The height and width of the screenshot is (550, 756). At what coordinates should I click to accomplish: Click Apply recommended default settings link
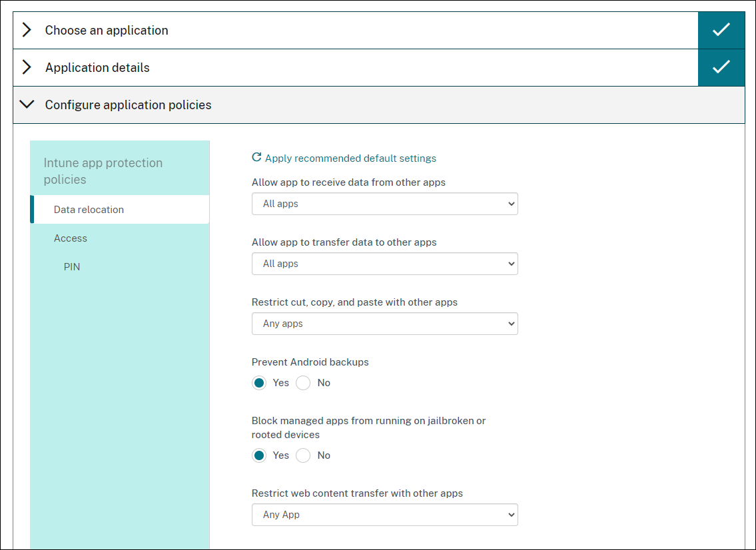pyautogui.click(x=350, y=158)
